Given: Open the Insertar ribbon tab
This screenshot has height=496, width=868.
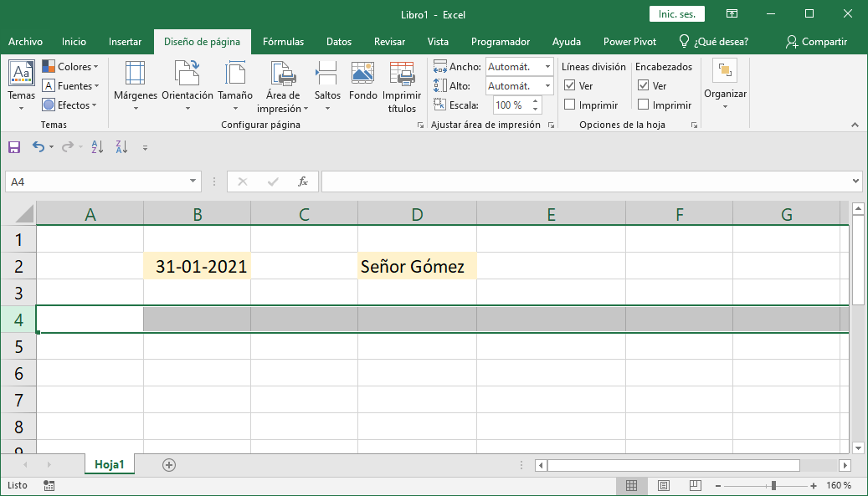Looking at the screenshot, I should tap(125, 42).
